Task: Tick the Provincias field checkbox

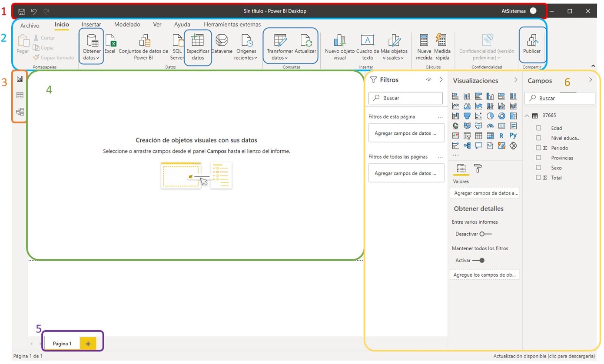Action: pos(538,158)
